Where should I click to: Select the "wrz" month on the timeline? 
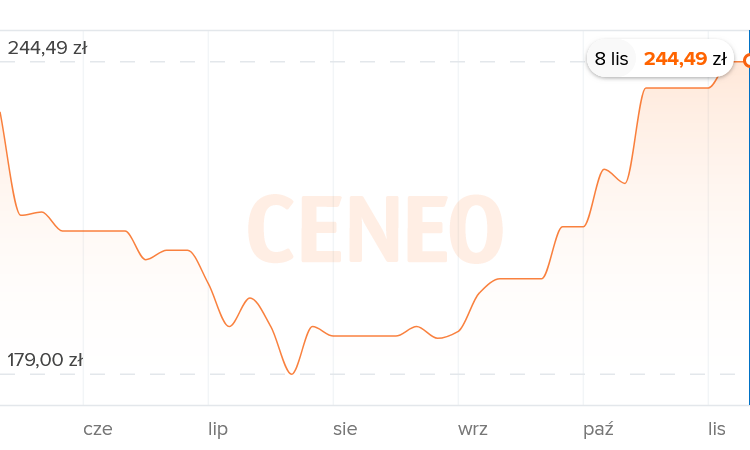click(x=473, y=429)
